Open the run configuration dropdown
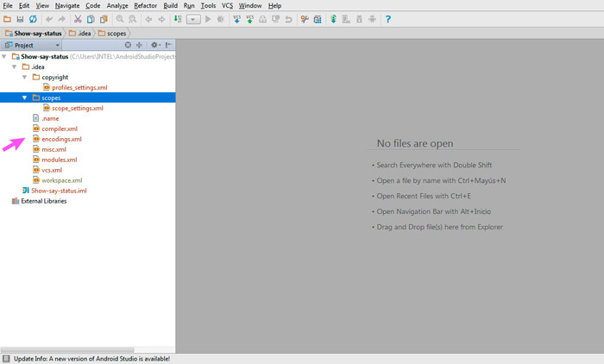Viewport: 604px width, 364px height. (x=194, y=19)
